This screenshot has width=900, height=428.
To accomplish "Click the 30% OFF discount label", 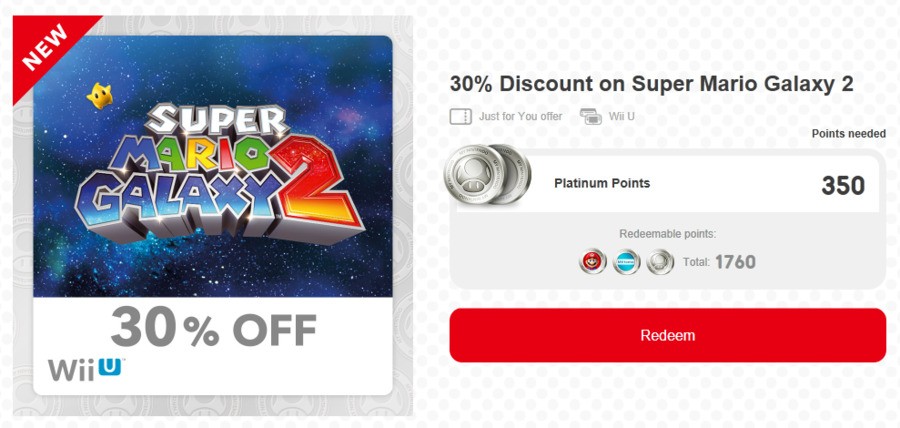I will point(213,328).
